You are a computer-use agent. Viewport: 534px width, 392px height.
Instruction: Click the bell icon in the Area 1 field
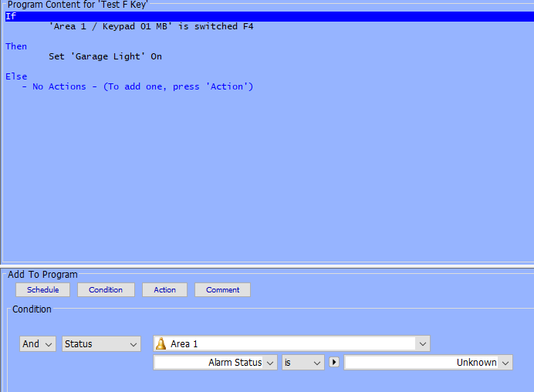pos(161,343)
